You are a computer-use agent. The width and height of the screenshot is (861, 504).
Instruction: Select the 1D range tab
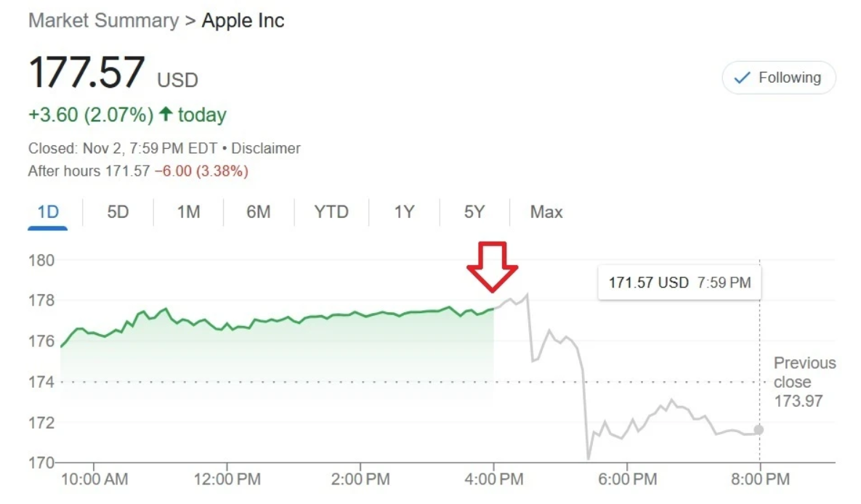[48, 212]
